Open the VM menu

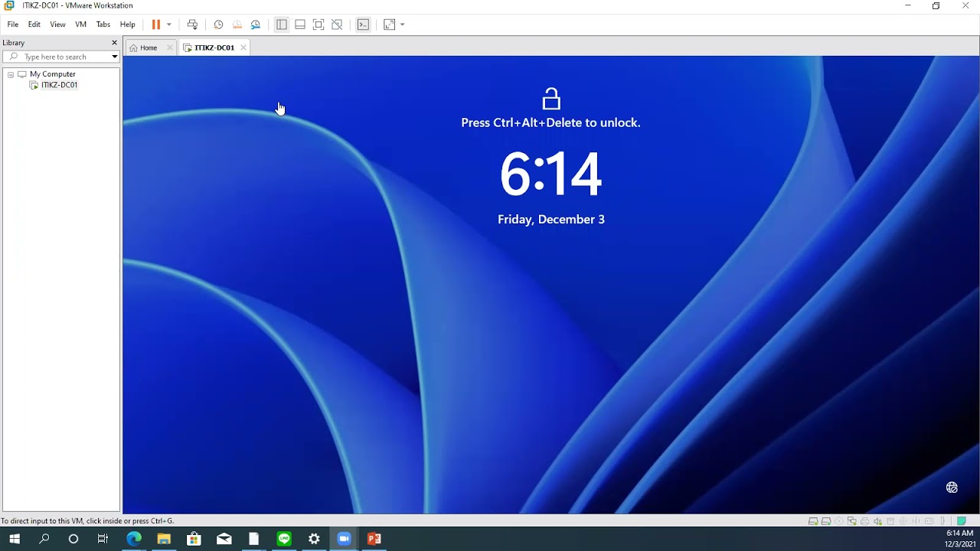point(80,24)
